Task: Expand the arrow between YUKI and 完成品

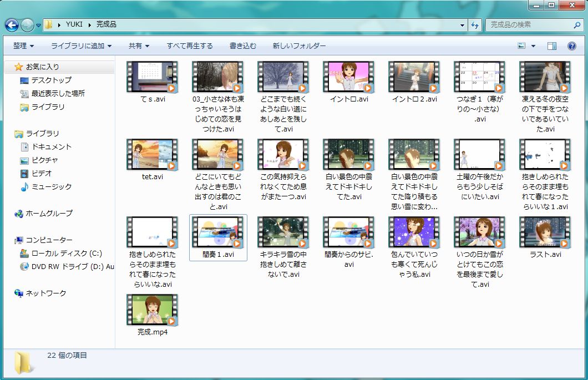Action: tap(90, 25)
